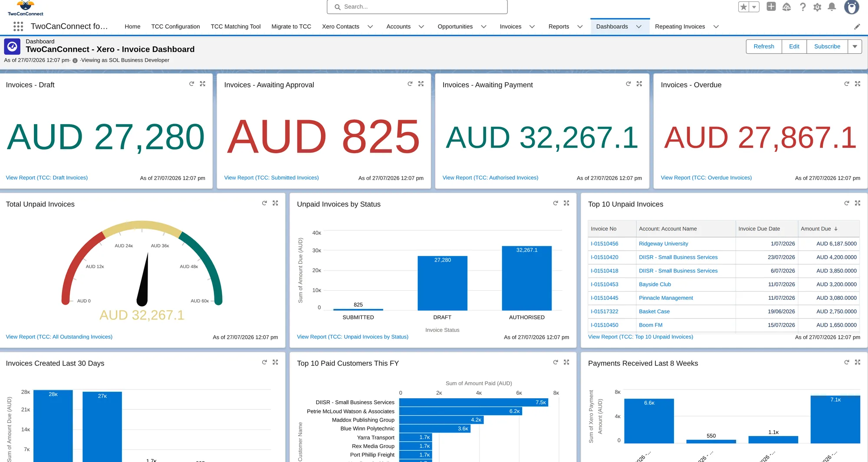This screenshot has width=868, height=462.
Task: Open the user profile avatar
Action: (852, 7)
